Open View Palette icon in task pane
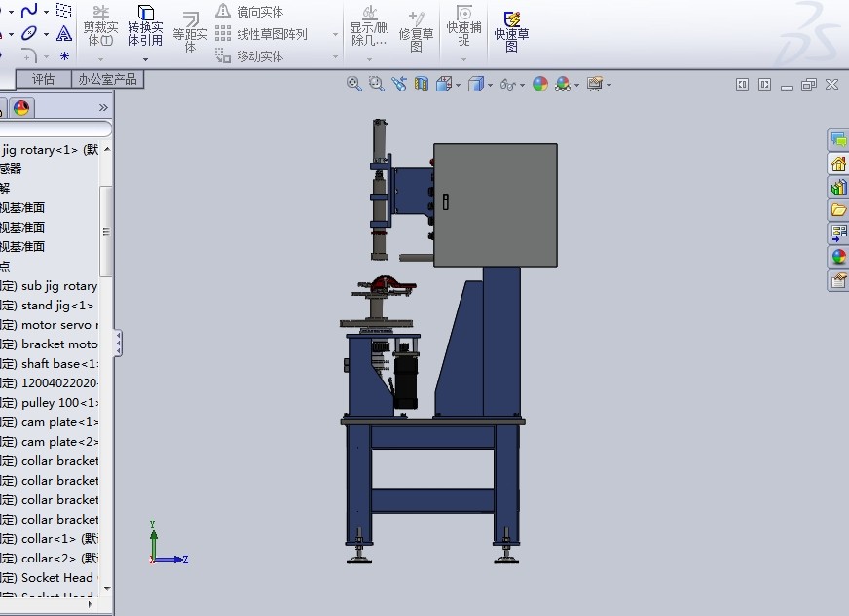The height and width of the screenshot is (616, 849). tap(838, 234)
